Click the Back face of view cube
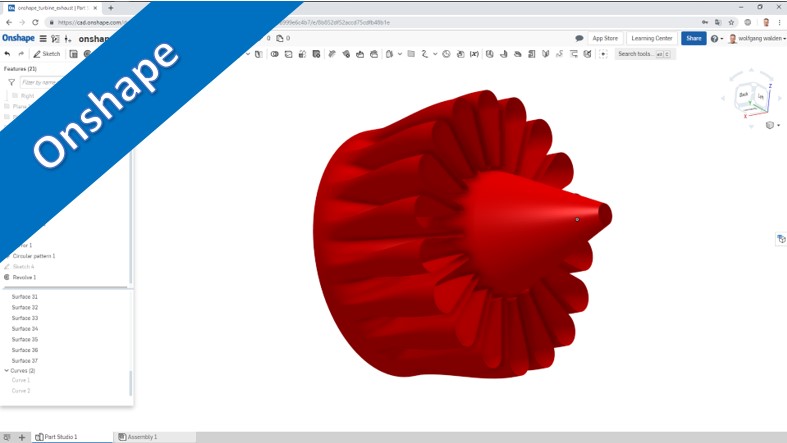Image resolution: width=787 pixels, height=443 pixels. click(744, 95)
